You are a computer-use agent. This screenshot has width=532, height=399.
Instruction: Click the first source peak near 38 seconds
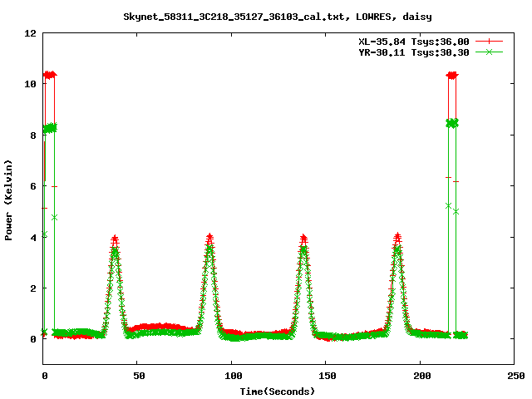[x=115, y=239]
